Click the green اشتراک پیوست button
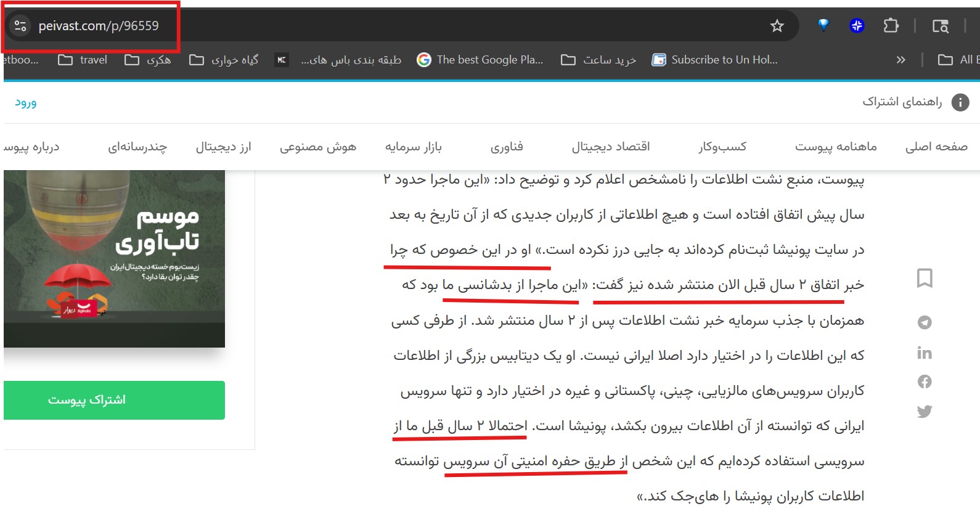The image size is (980, 522). (114, 400)
